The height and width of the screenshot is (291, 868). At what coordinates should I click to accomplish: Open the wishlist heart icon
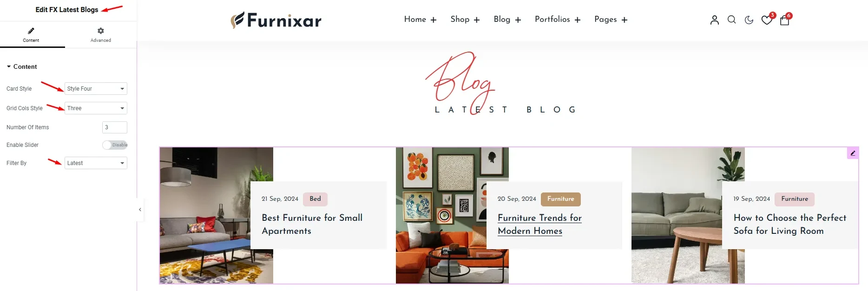tap(767, 20)
